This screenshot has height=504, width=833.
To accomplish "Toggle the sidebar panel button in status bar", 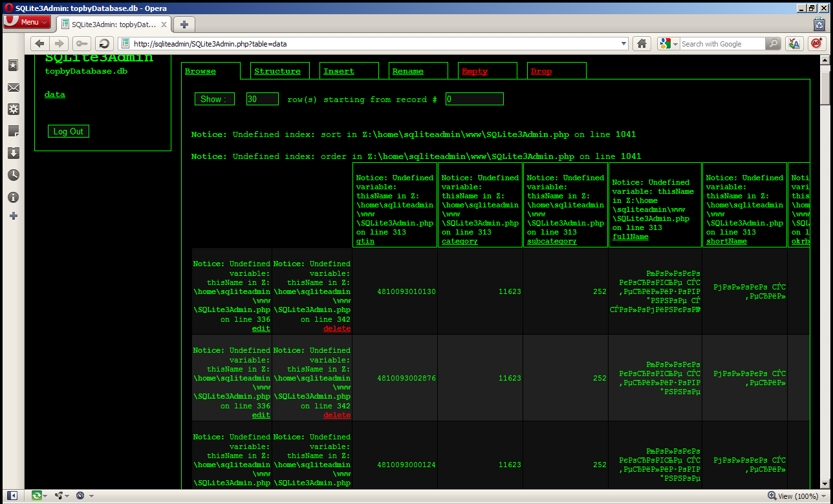I will tap(12, 496).
